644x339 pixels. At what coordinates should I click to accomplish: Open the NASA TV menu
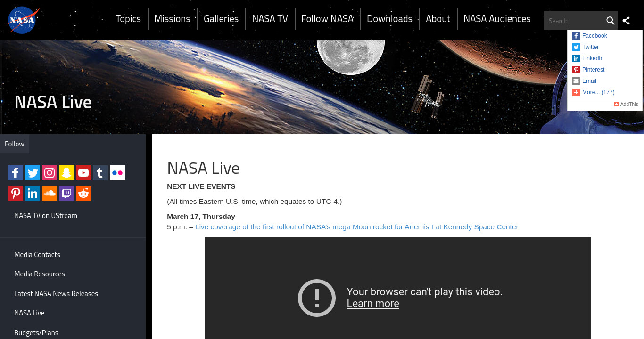(270, 19)
